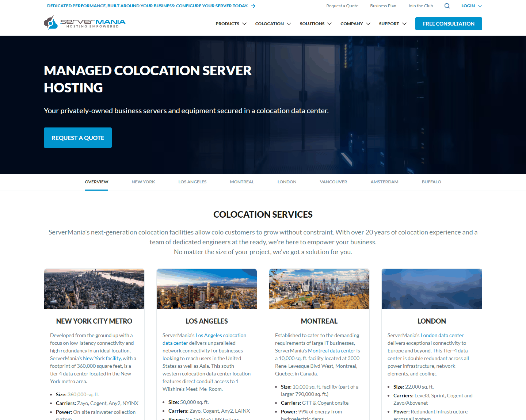Open the Request a Quote top link
The image size is (526, 420).
point(342,6)
